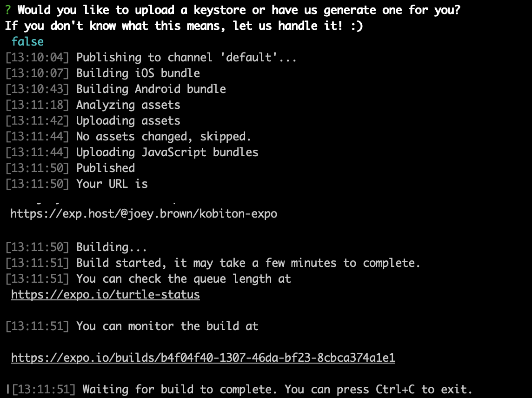532x398 pixels.
Task: Click the 'Uploading assets' log line
Action: click(x=128, y=121)
